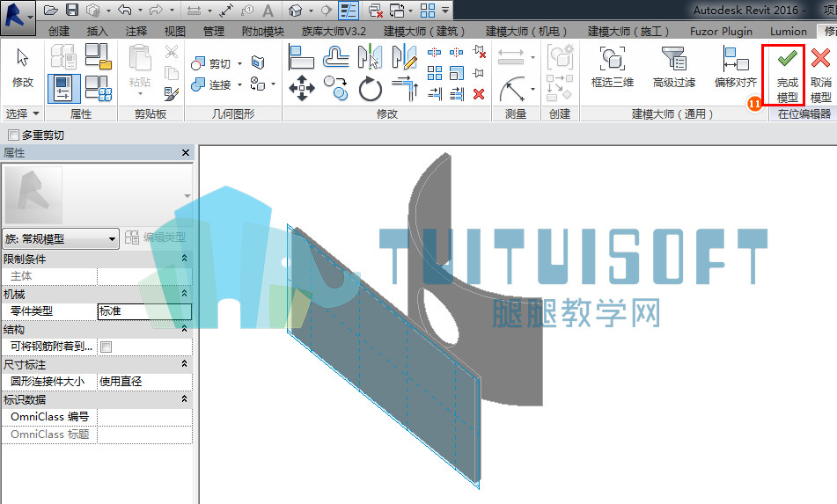Click the Align tool icon

click(302, 57)
